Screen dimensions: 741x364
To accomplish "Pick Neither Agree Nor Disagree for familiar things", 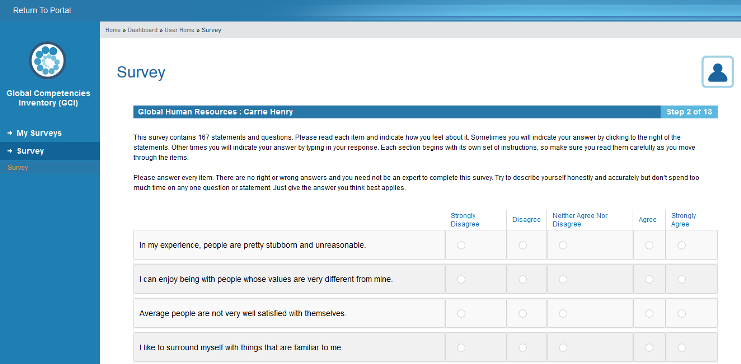I will pyautogui.click(x=563, y=347).
